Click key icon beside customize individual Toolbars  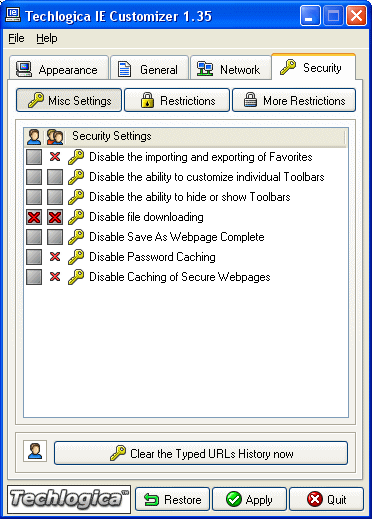[76, 177]
